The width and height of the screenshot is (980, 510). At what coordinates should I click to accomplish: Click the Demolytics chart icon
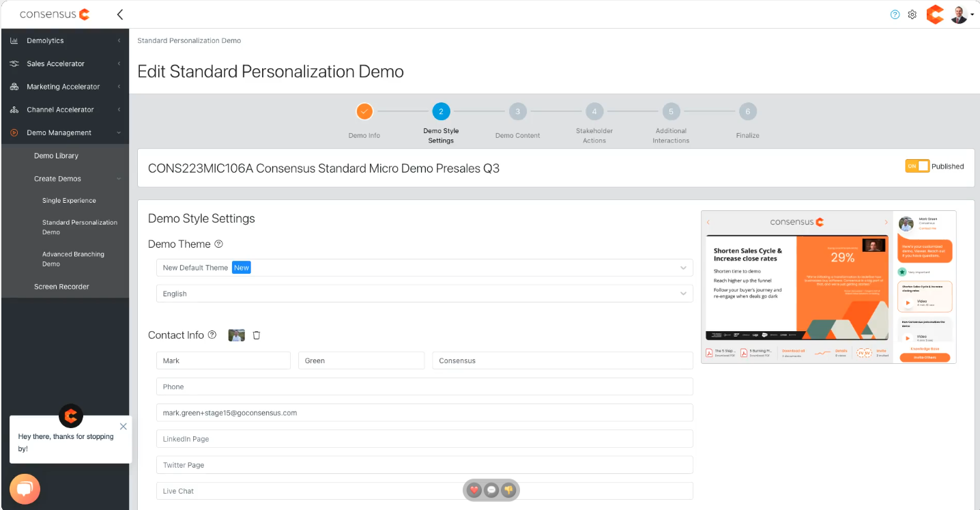(14, 41)
